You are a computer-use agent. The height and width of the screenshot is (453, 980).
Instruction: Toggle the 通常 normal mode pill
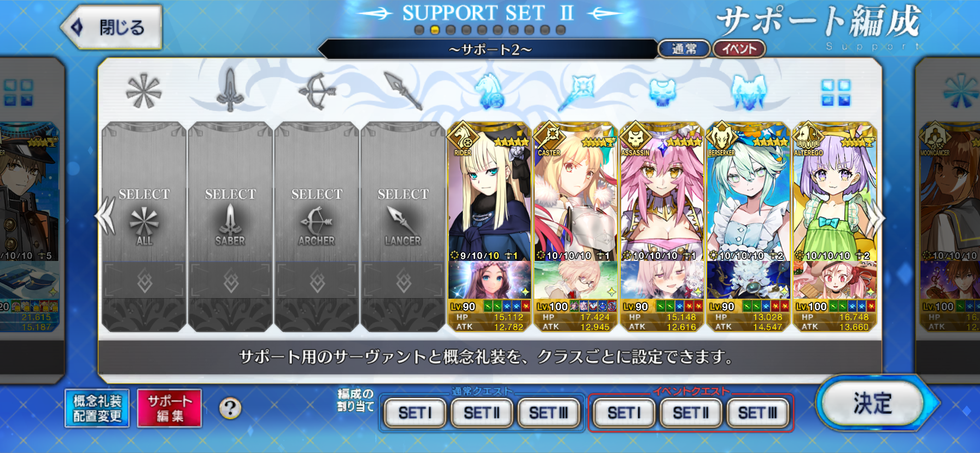point(684,49)
